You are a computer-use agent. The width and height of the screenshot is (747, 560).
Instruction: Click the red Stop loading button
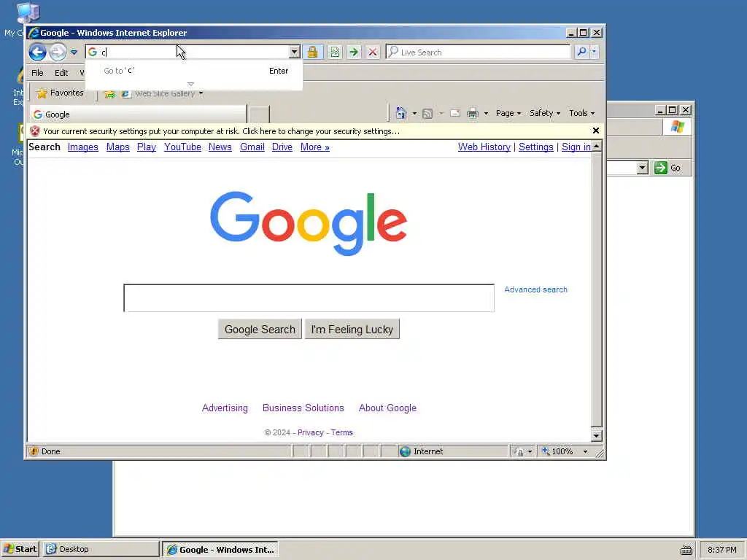373,52
